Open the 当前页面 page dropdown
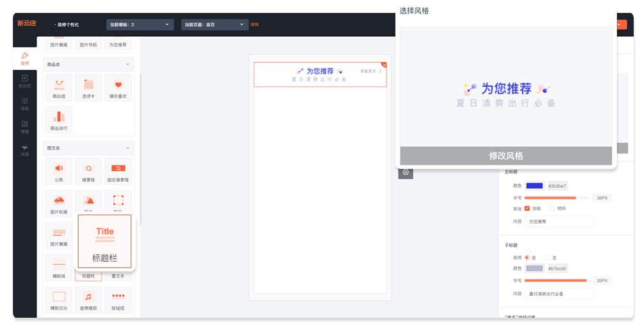 215,24
